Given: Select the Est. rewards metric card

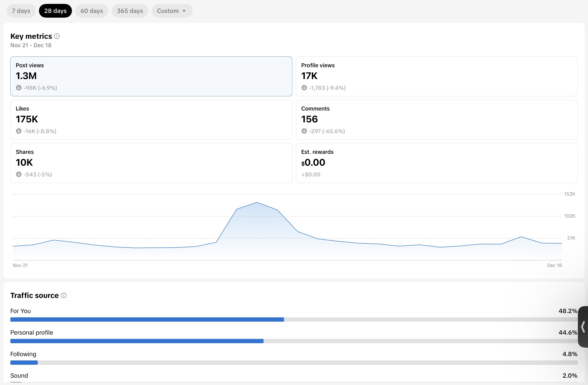Looking at the screenshot, I should tap(436, 163).
